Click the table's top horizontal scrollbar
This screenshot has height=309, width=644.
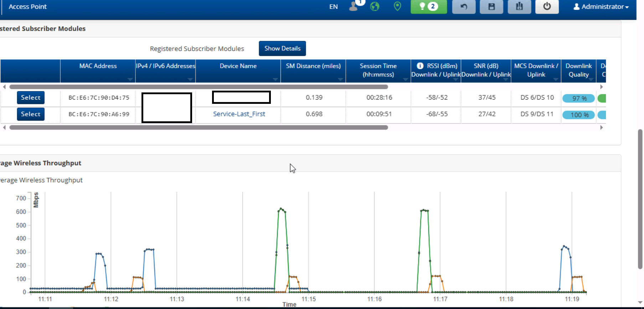199,87
